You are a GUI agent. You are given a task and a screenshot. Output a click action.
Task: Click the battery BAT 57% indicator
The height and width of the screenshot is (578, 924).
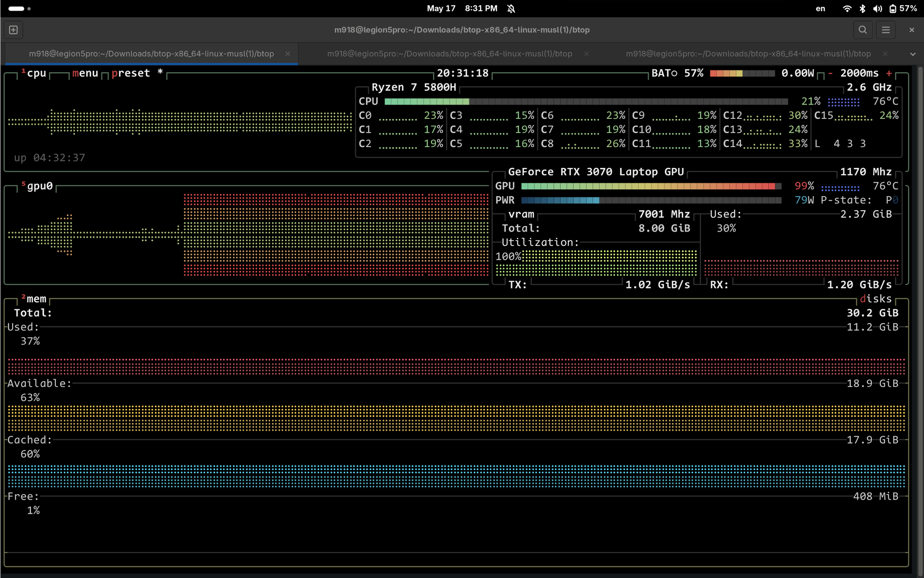pos(677,74)
